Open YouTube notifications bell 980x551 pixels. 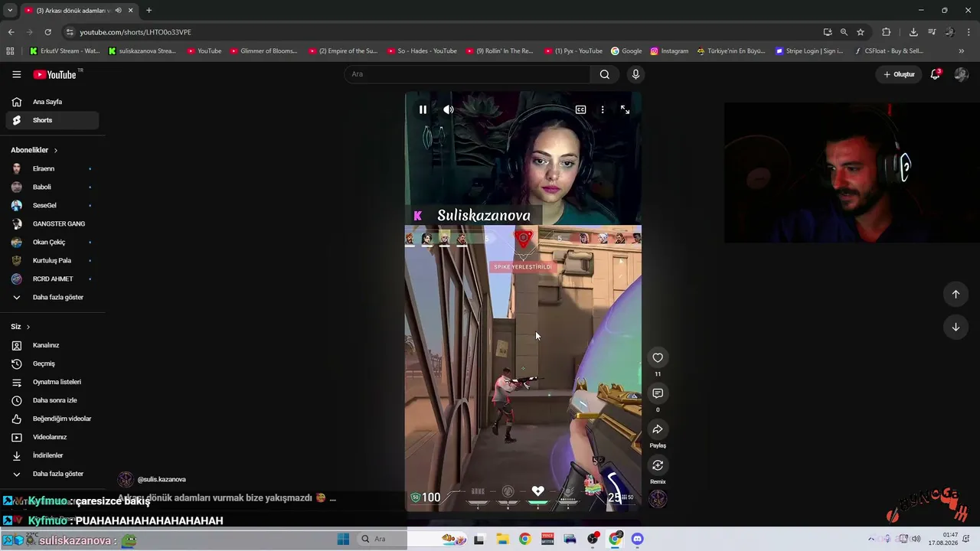point(935,74)
